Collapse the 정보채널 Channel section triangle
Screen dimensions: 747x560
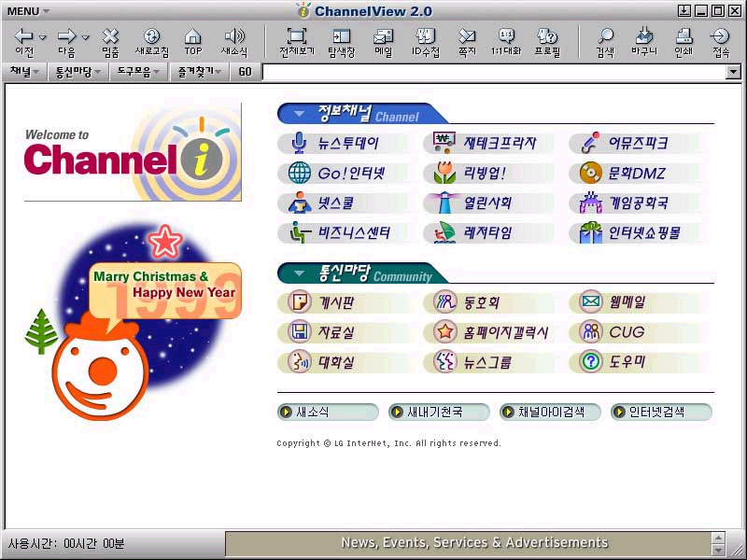point(299,114)
